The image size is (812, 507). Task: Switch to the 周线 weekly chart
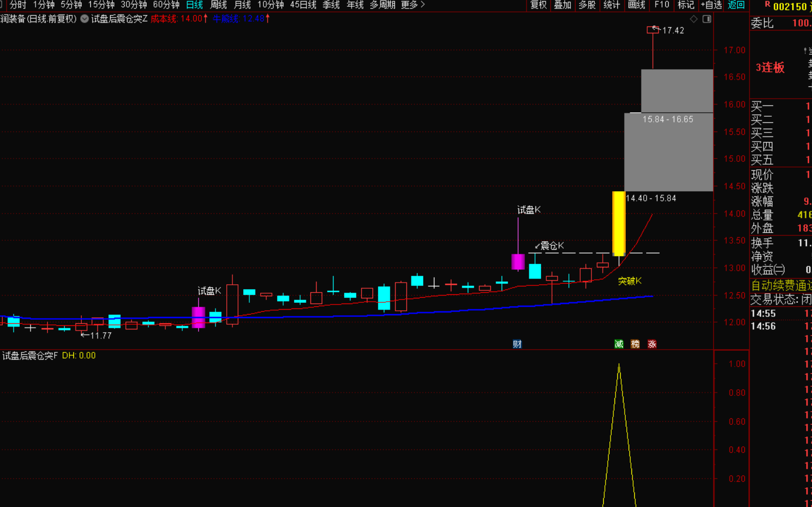(218, 5)
